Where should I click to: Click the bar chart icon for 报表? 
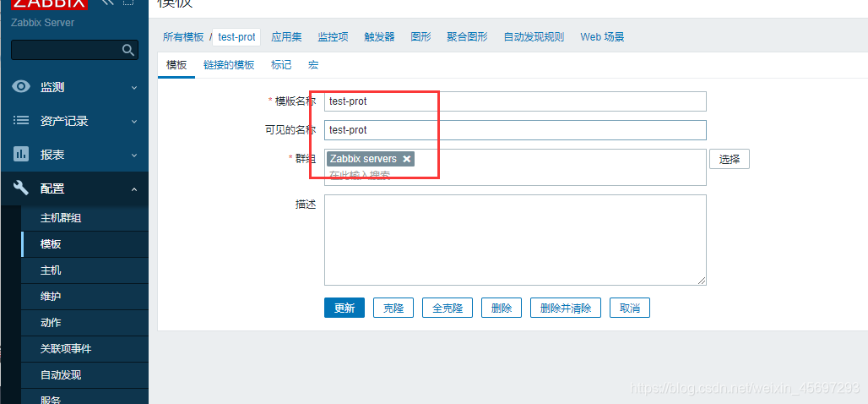point(21,154)
